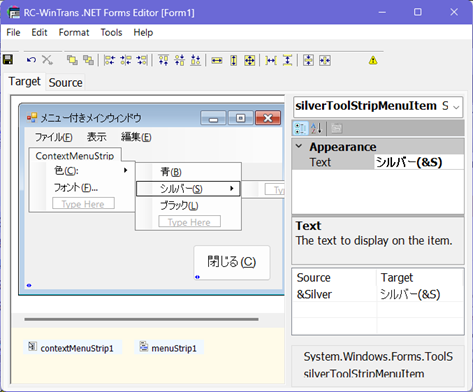This screenshot has height=392, width=473.
Task: Click the designer's horizontal scrollbar
Action: coord(141,319)
